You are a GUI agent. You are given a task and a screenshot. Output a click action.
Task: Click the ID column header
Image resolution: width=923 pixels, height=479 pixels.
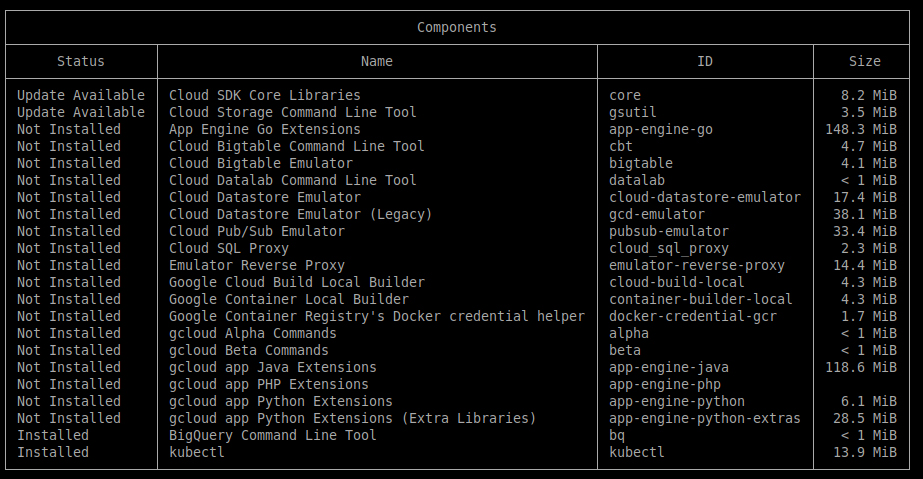point(705,61)
